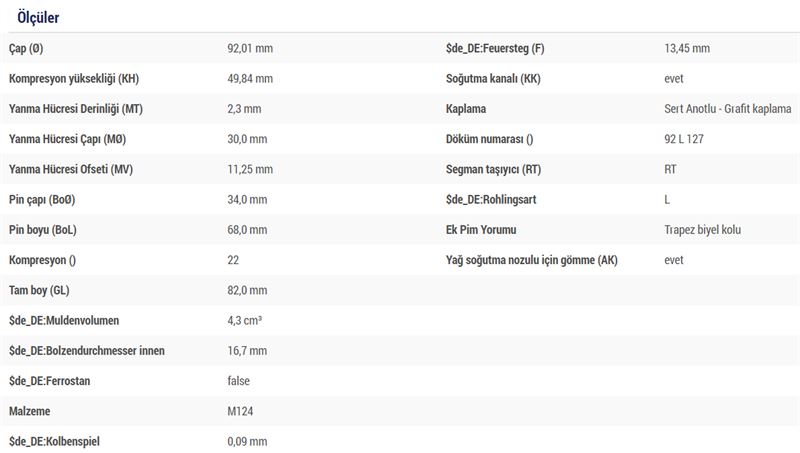Select the Pin boyu 68,0 mm value
The image size is (800, 453).
pos(247,230)
